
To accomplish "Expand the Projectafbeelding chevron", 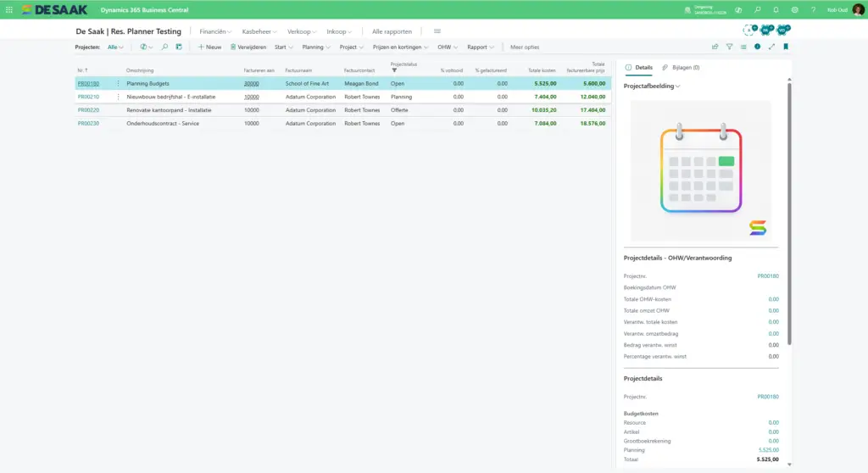I will (x=677, y=86).
